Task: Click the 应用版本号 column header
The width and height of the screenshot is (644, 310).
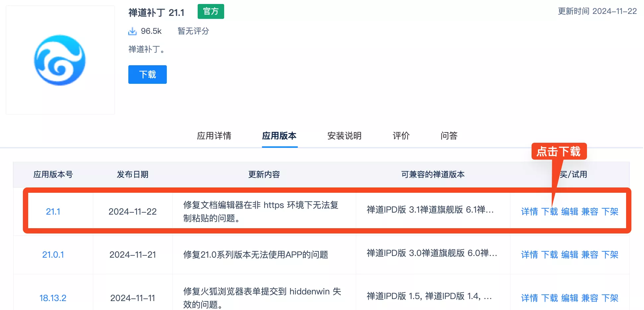Action: (53, 175)
